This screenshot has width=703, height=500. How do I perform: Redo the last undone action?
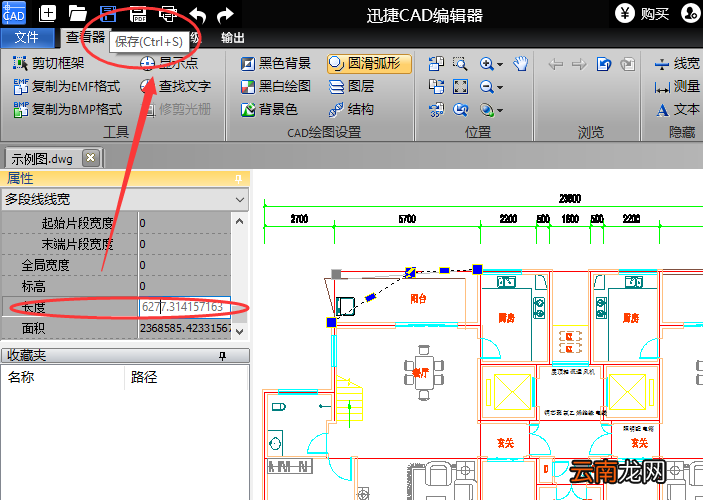[225, 15]
